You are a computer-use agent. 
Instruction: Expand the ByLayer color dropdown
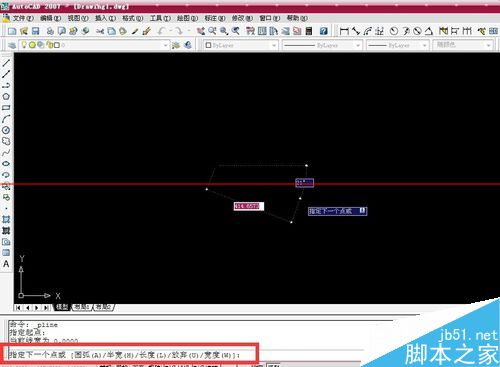point(274,45)
